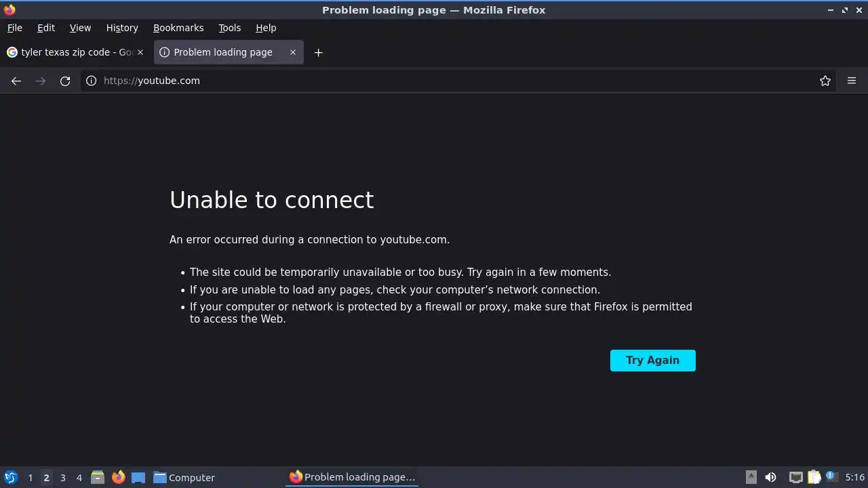Close the tyler texas zip code tab

(x=140, y=52)
